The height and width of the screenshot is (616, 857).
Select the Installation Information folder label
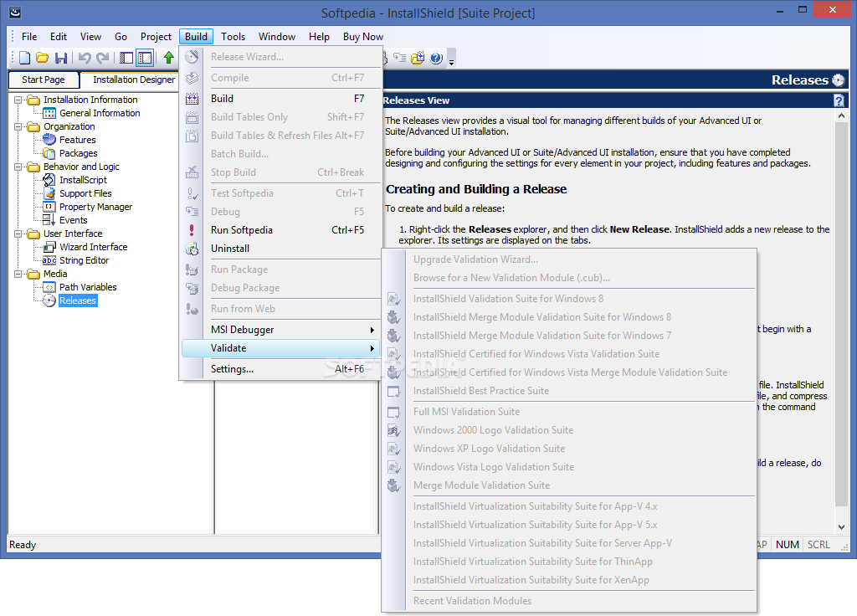(x=90, y=100)
